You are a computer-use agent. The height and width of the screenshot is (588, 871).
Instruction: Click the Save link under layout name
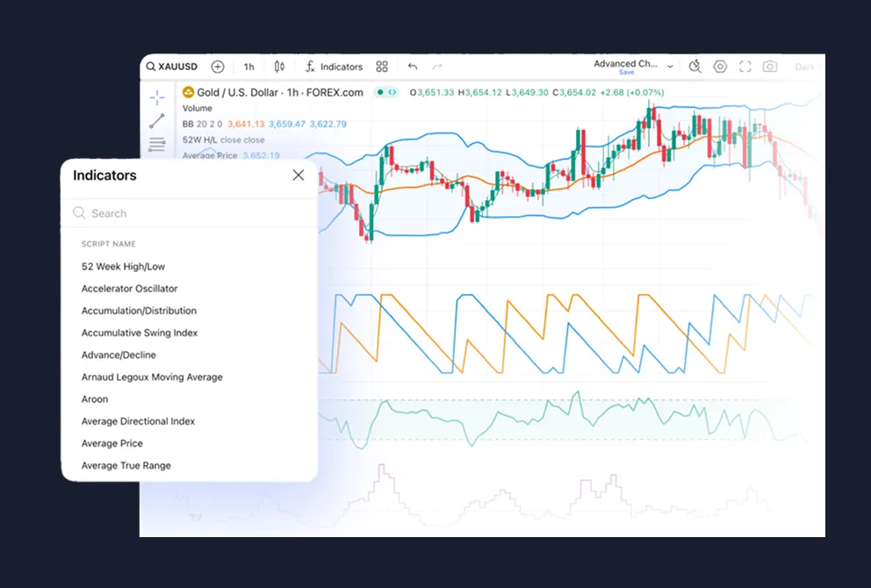point(626,72)
